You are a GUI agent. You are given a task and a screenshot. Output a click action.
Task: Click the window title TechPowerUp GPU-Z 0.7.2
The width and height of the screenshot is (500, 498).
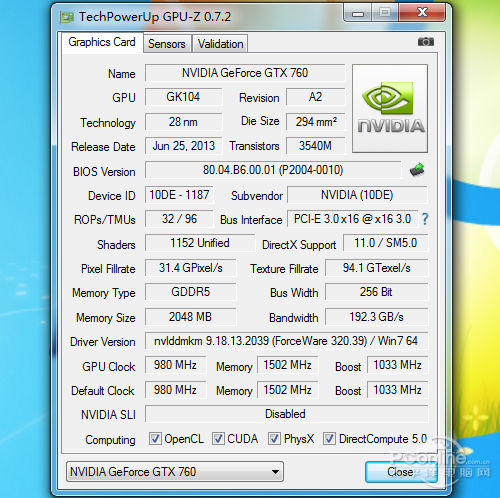pos(155,17)
